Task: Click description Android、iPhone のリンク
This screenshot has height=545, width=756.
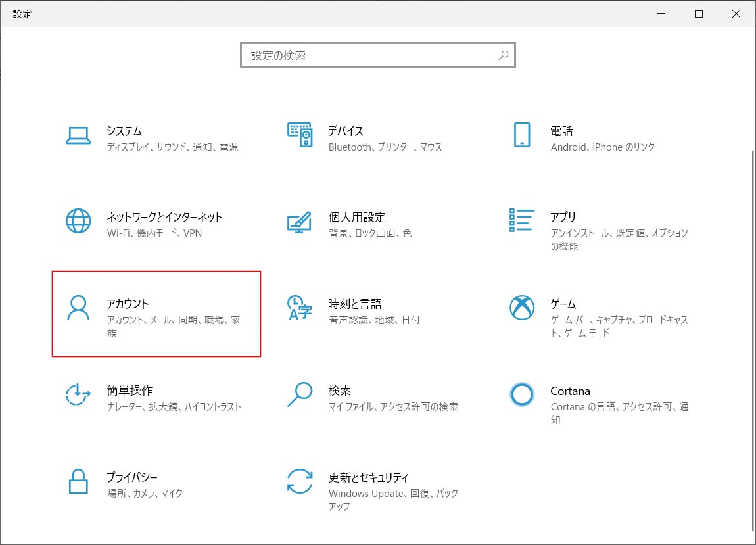Action: (603, 147)
